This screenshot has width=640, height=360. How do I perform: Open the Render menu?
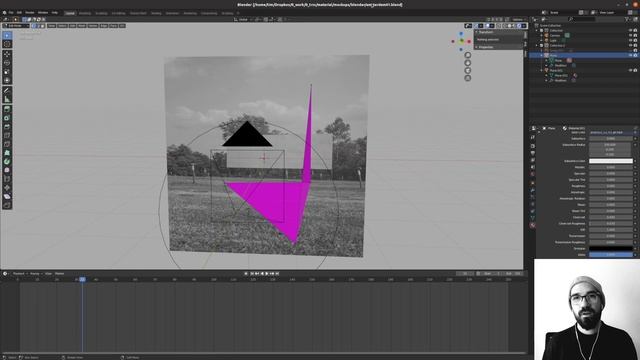coord(30,13)
